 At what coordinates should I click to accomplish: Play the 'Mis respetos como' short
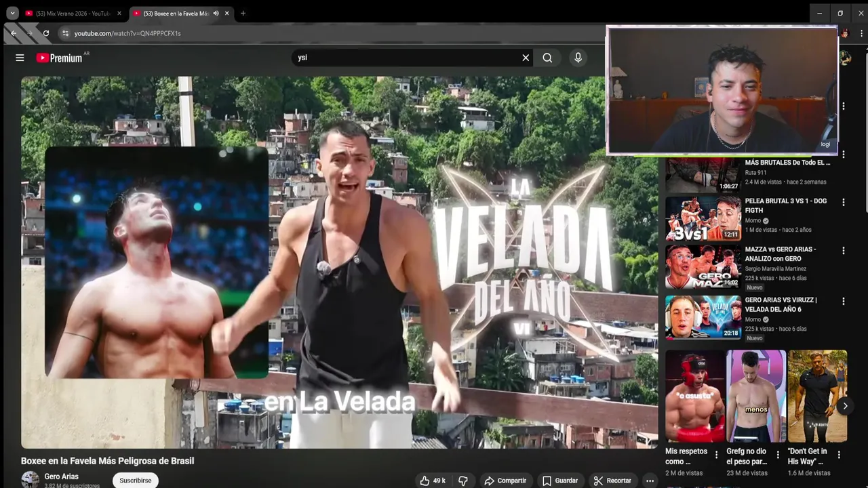[x=694, y=396]
